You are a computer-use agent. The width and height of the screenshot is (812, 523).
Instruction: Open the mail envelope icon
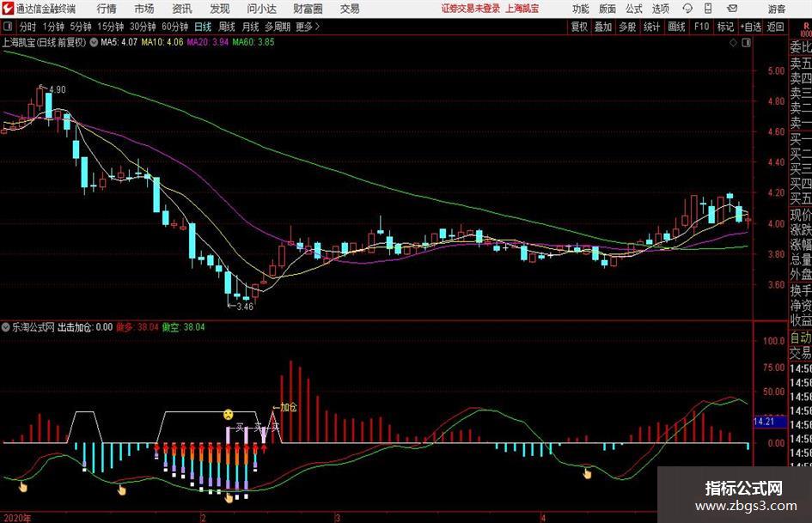coord(732,9)
